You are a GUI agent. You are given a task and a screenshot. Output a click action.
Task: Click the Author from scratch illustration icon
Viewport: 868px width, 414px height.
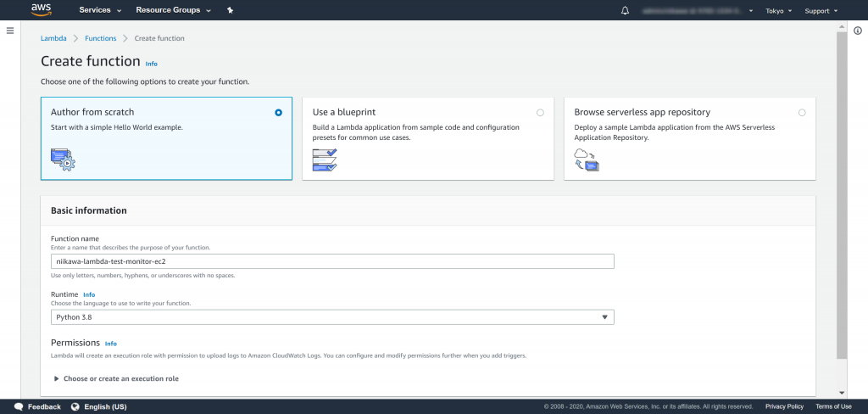tap(63, 159)
